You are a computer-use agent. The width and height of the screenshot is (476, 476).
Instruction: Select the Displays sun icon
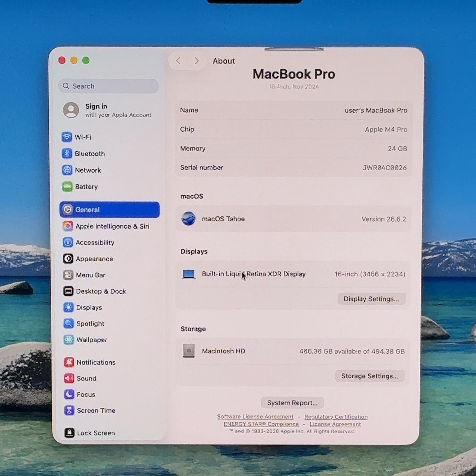coord(69,307)
